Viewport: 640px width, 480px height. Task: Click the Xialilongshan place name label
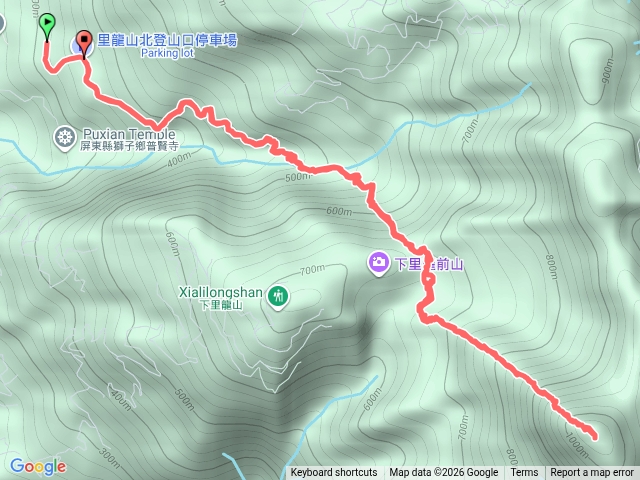point(221,292)
